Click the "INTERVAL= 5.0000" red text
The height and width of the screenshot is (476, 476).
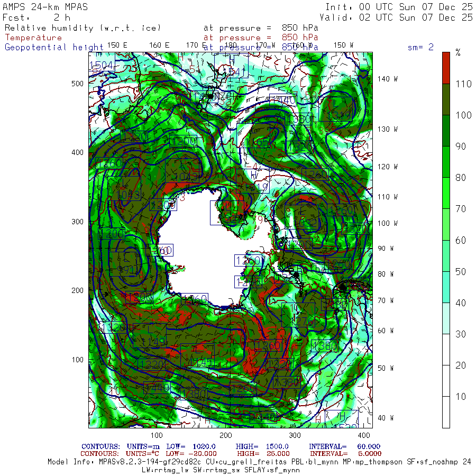[x=345, y=454]
